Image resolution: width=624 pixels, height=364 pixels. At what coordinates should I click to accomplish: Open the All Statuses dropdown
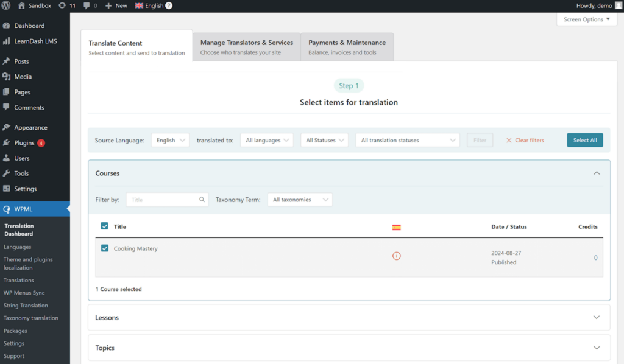[325, 140]
